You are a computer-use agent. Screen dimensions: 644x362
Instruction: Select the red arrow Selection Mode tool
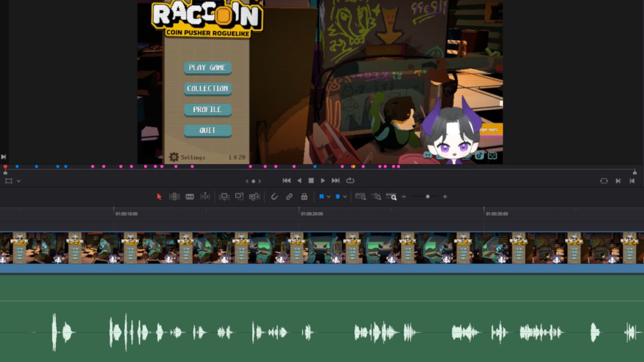pos(159,197)
